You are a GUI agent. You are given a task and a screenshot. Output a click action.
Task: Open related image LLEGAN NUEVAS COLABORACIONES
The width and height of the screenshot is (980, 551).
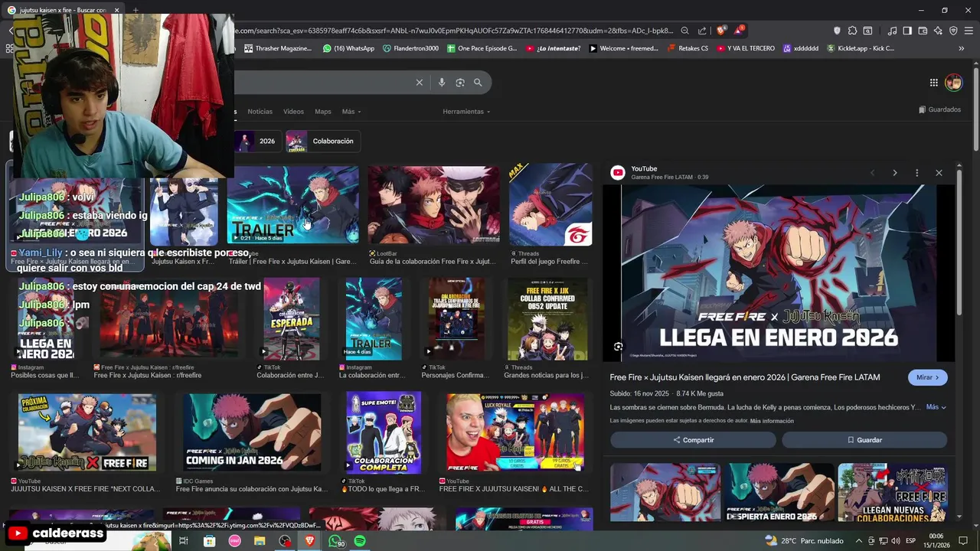[x=893, y=493]
